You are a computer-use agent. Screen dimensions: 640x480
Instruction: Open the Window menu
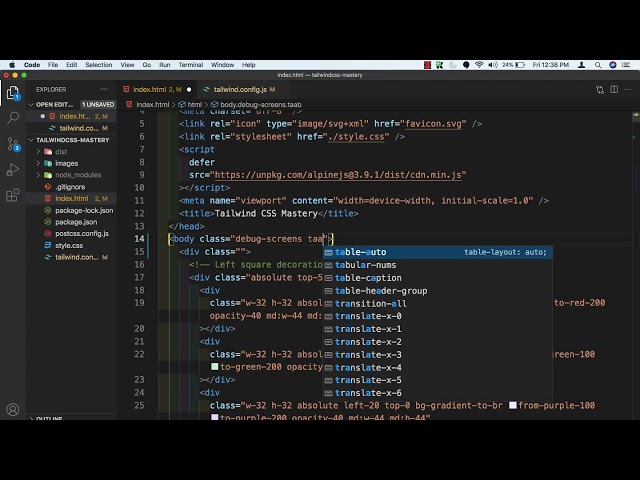tap(222, 65)
